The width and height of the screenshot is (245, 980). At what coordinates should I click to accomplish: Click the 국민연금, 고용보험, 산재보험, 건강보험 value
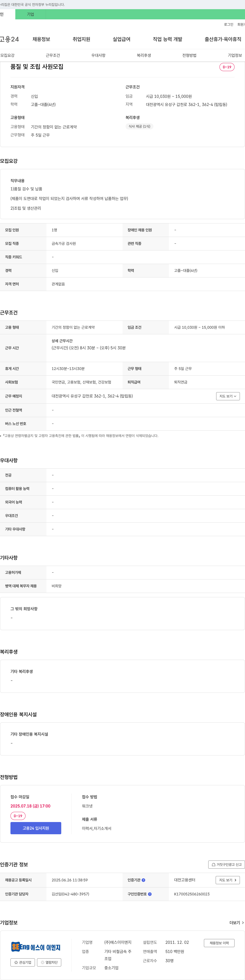coord(82,382)
